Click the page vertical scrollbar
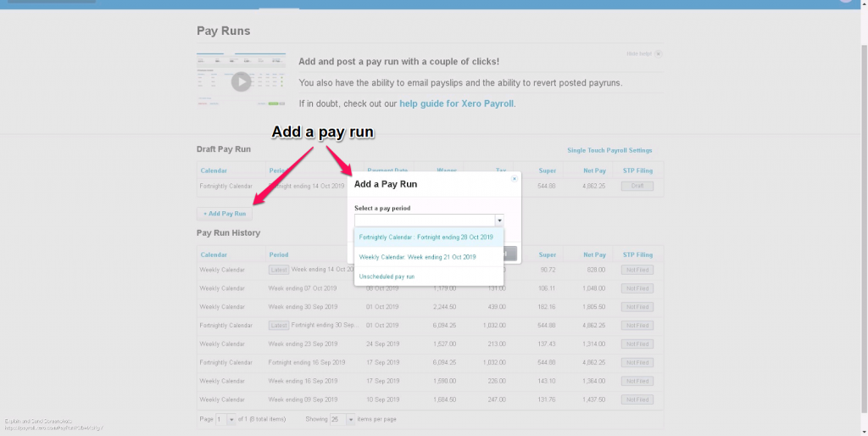868x436 pixels. [864, 227]
